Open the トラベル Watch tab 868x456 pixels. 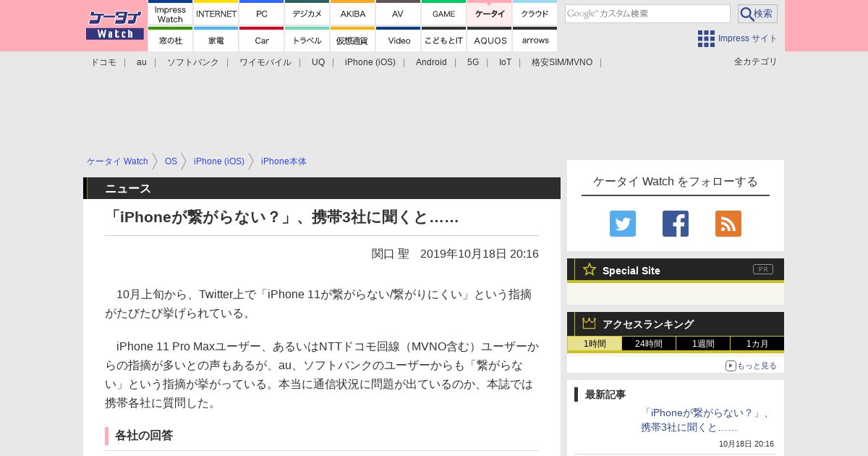[x=307, y=40]
